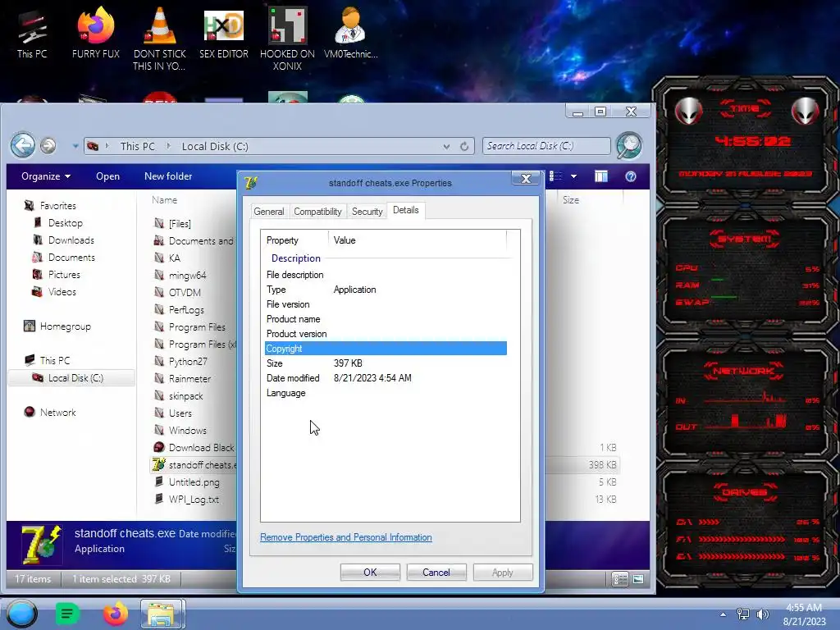Screen dimensions: 840x630
Task: Select the Python27 folder
Action: (x=188, y=361)
